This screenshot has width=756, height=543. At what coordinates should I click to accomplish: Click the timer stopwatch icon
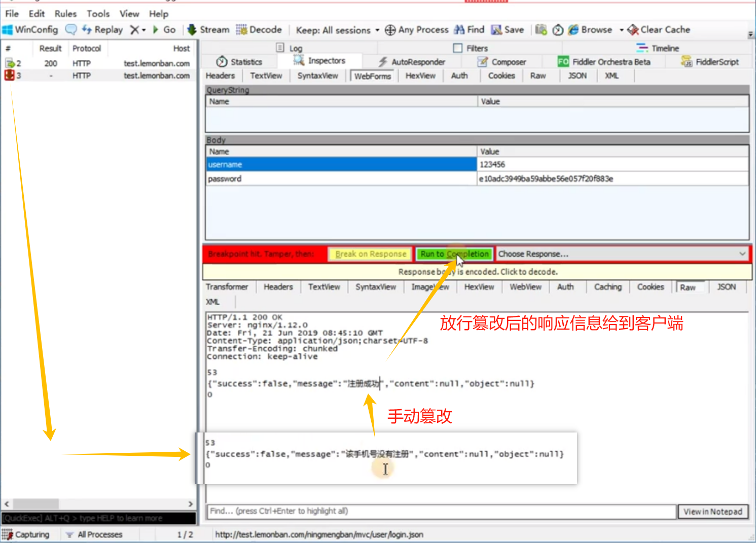coord(558,30)
